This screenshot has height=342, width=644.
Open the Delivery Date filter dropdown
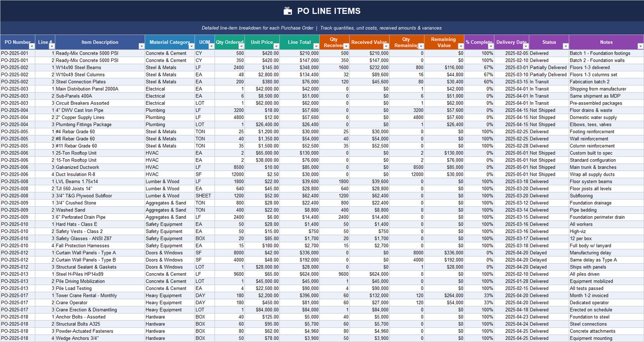(x=526, y=46)
